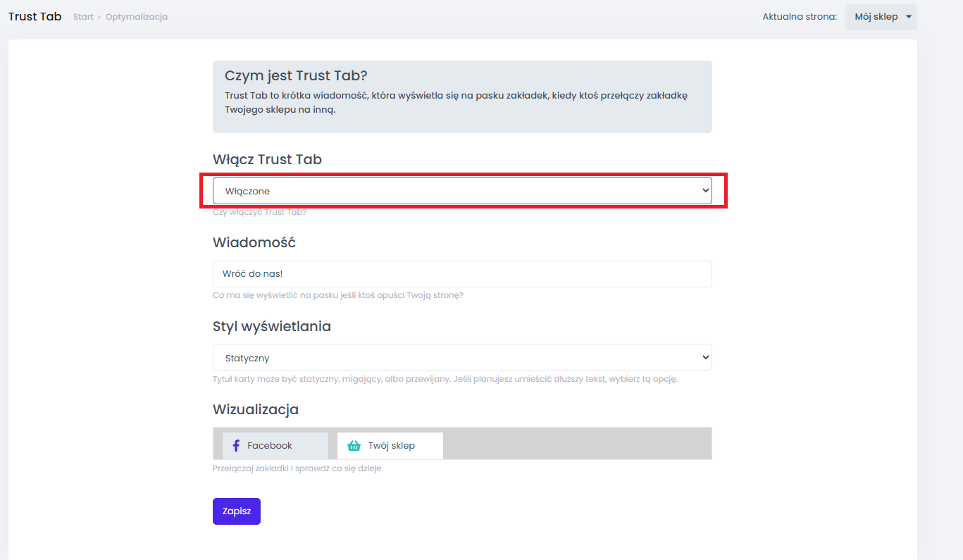
Task: Click the Wizualizacja section heading
Action: [256, 409]
